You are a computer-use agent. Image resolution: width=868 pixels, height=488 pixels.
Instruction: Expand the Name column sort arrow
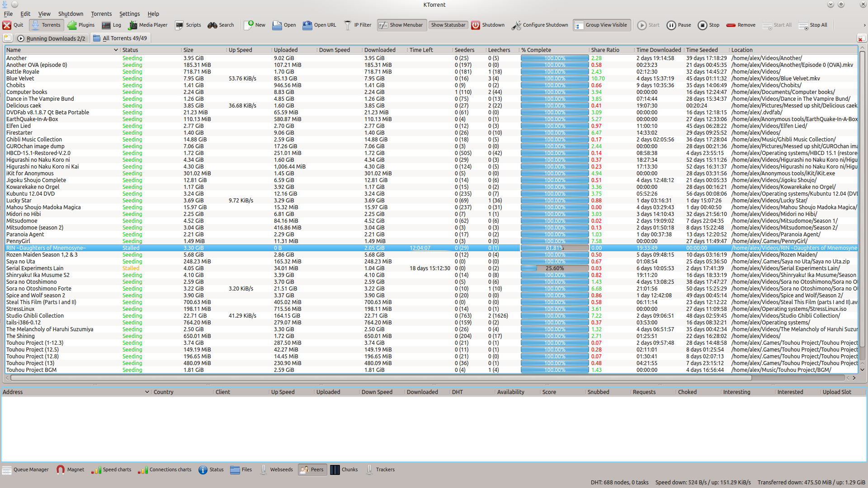coord(116,50)
